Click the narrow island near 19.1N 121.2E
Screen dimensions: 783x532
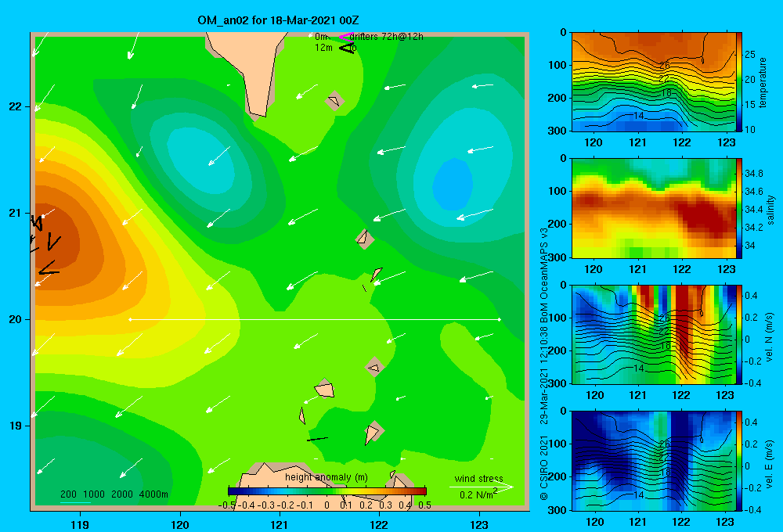pyautogui.click(x=302, y=415)
